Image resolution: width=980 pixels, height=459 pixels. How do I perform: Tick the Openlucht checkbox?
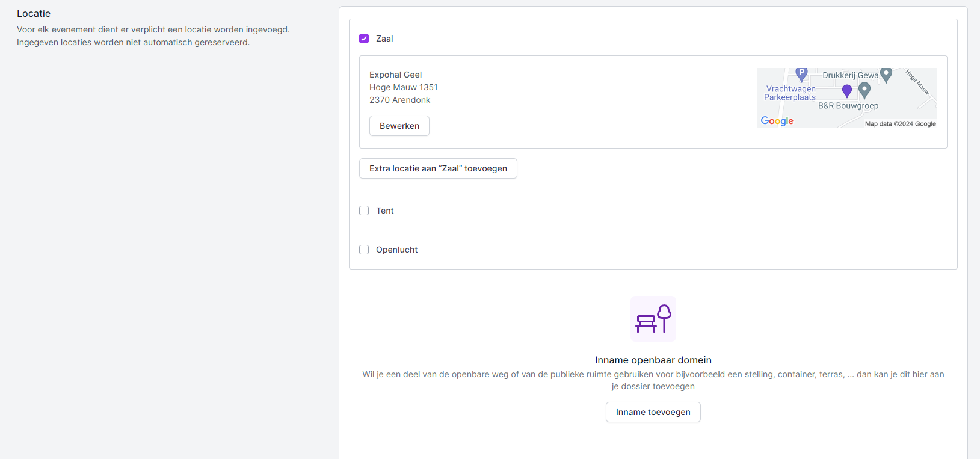pos(364,250)
